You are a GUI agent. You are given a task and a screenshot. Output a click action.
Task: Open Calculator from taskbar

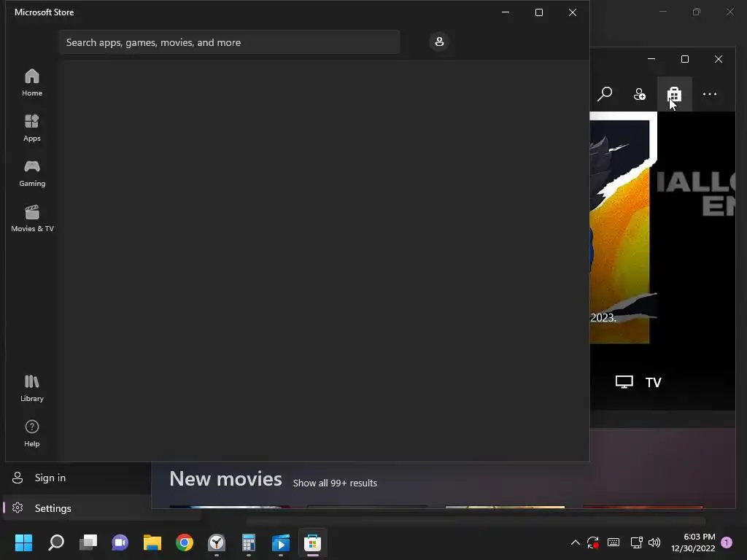[249, 542]
